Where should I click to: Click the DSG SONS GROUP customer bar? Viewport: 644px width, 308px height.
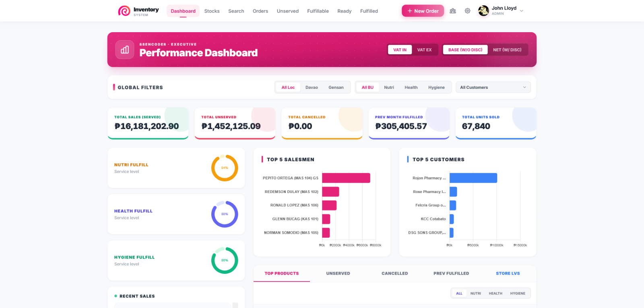coord(452,233)
